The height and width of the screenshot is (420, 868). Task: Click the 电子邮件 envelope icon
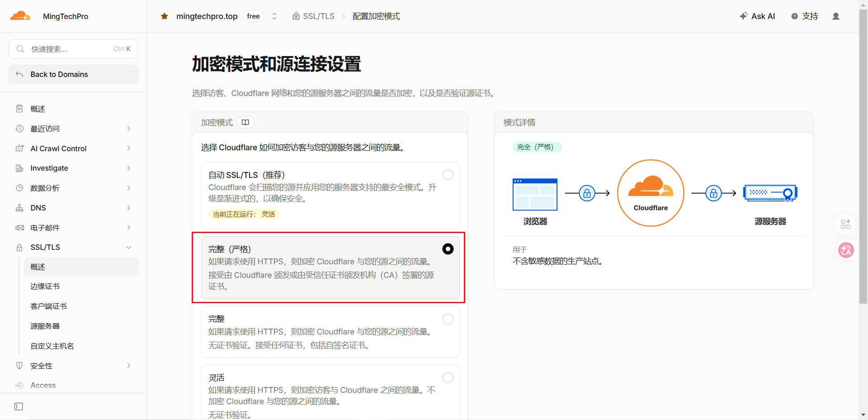(19, 228)
